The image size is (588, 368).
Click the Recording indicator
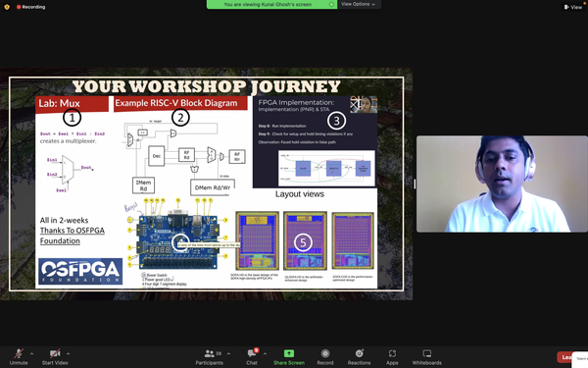(30, 7)
